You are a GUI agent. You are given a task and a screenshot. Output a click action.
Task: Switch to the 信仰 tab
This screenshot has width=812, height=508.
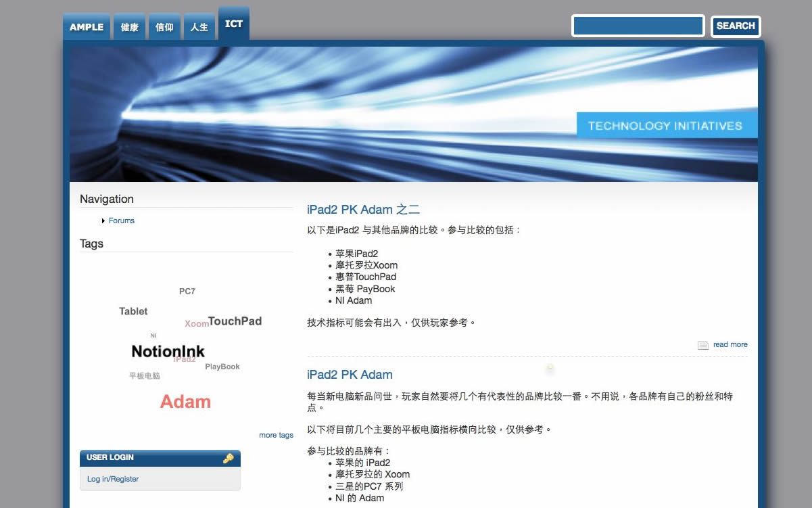point(164,28)
